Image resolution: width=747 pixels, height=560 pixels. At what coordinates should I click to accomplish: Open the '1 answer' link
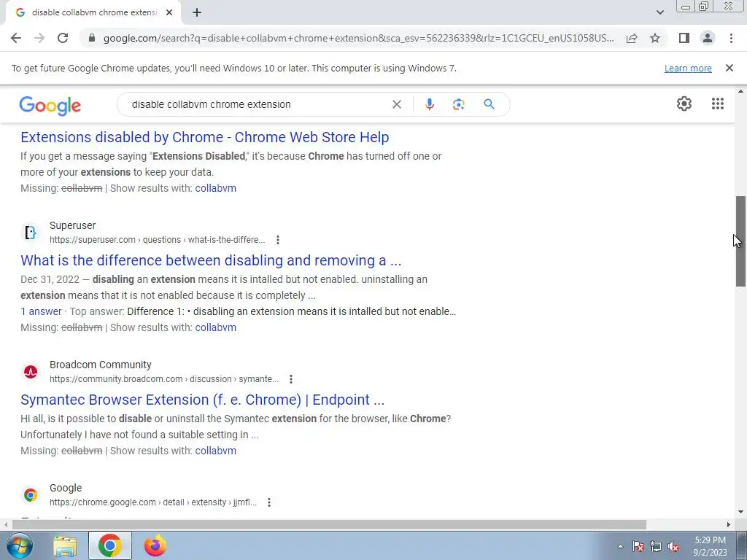click(x=41, y=311)
